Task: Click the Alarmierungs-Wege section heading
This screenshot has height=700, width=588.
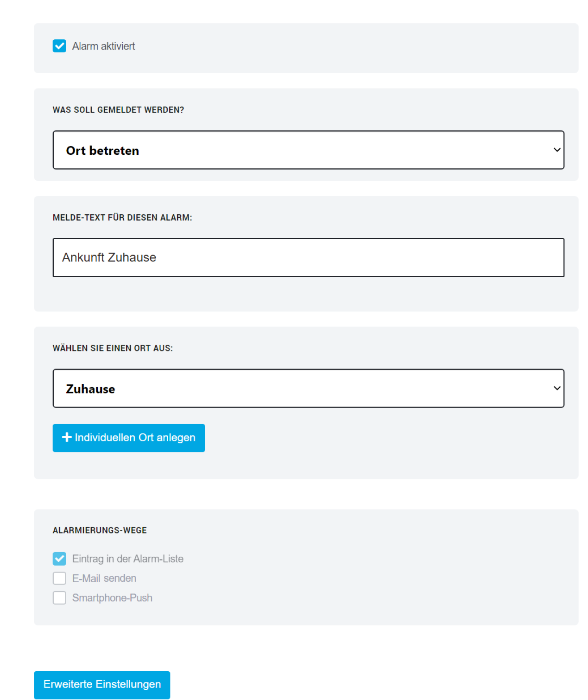Action: [x=100, y=530]
